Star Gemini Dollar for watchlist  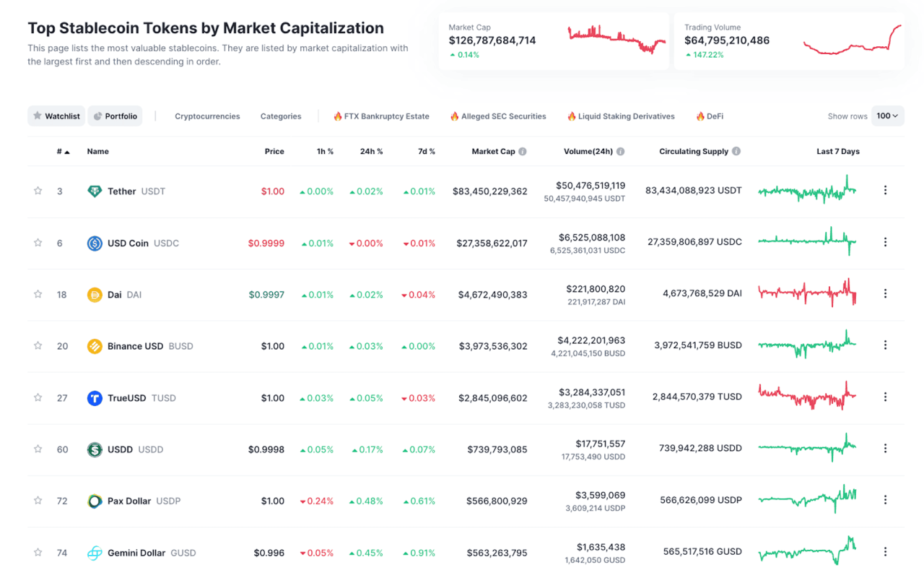(38, 553)
